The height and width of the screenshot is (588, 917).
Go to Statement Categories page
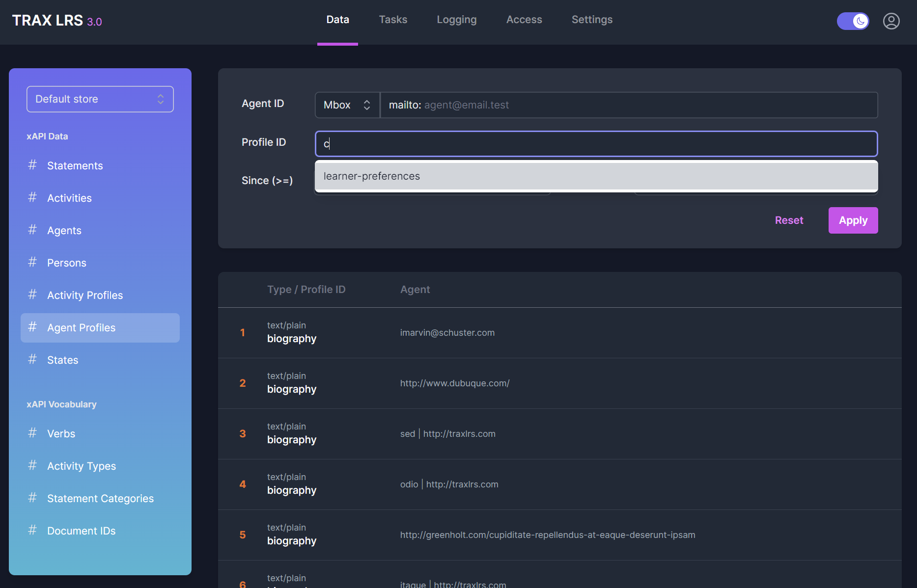pos(100,498)
